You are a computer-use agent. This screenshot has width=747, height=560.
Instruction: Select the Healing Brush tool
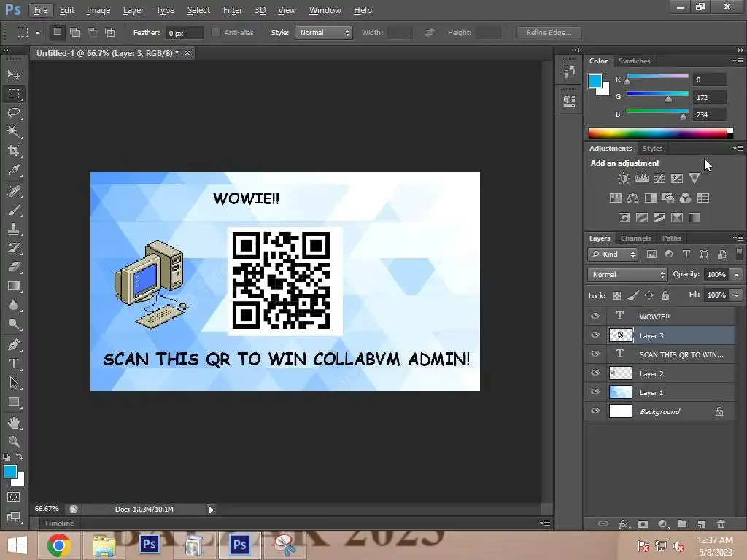pyautogui.click(x=14, y=191)
